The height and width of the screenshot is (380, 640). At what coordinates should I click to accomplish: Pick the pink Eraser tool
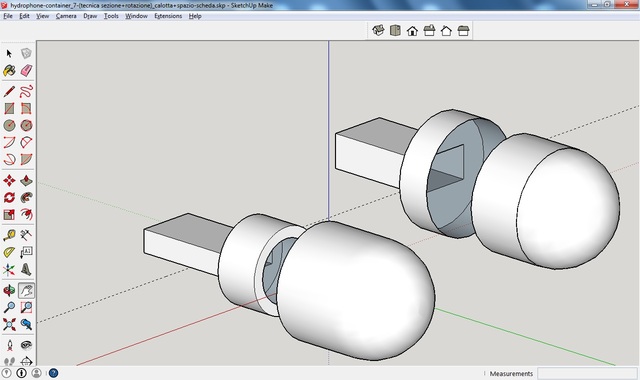pos(26,71)
